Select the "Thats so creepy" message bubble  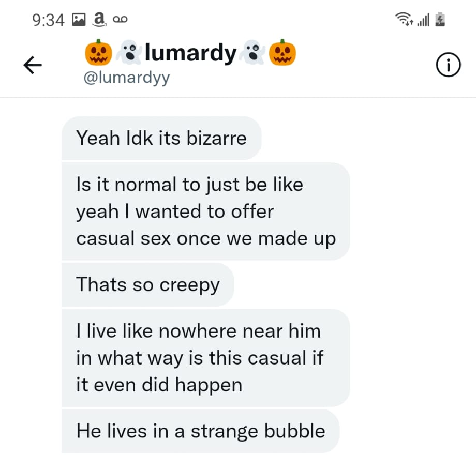point(148,284)
